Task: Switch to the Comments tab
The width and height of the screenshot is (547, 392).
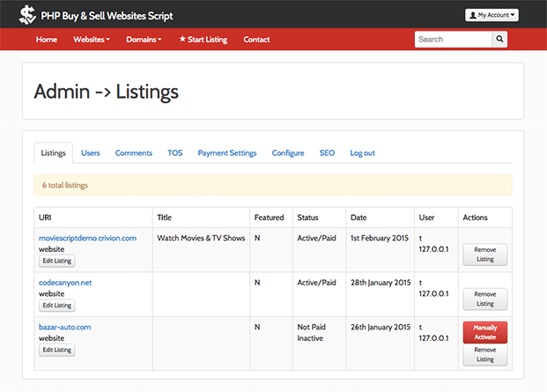Action: point(134,152)
